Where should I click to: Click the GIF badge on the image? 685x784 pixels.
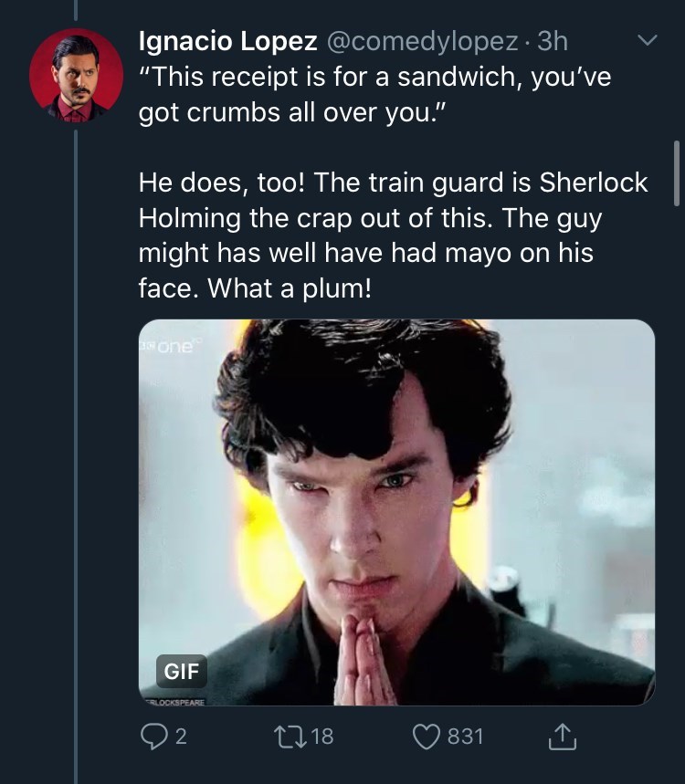182,672
